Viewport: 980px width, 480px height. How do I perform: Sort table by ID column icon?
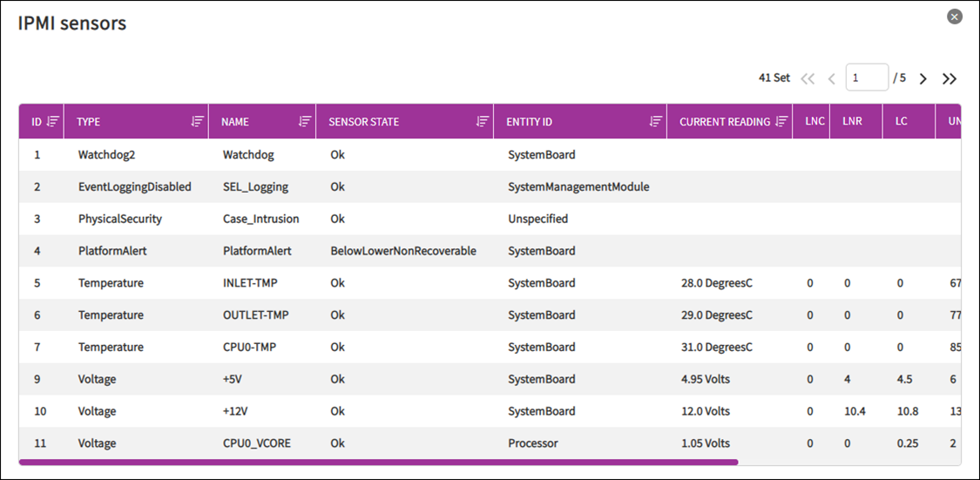point(52,122)
